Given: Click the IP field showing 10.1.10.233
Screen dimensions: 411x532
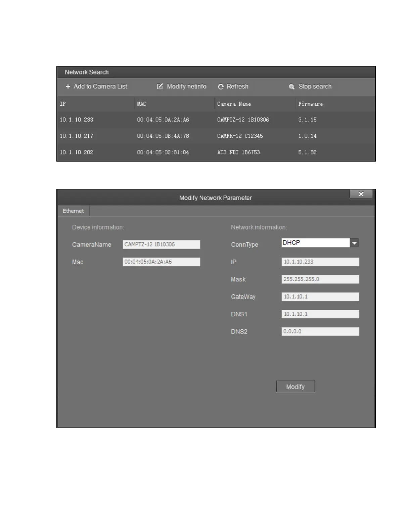Looking at the screenshot, I should [320, 262].
